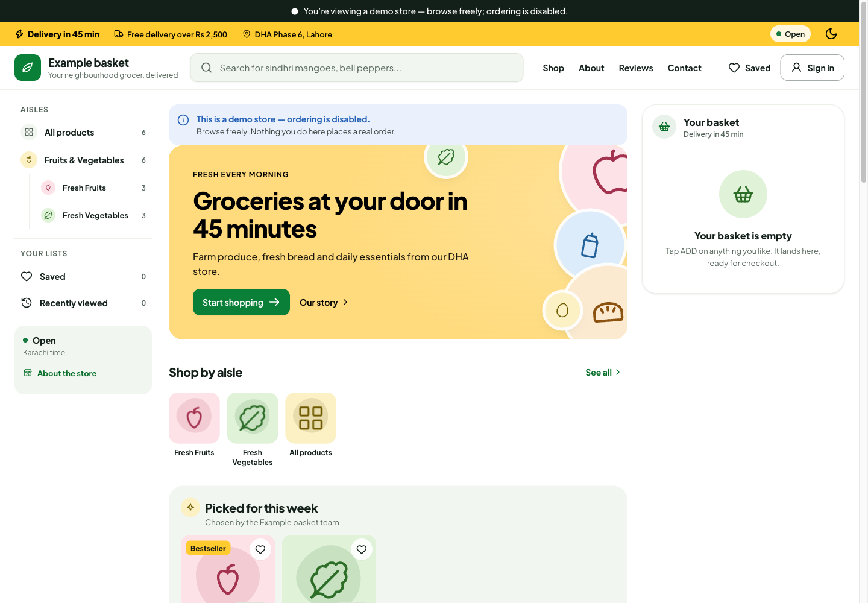Click the heart icon in Your Lists Saved row
Image resolution: width=868 pixels, height=603 pixels.
click(27, 276)
